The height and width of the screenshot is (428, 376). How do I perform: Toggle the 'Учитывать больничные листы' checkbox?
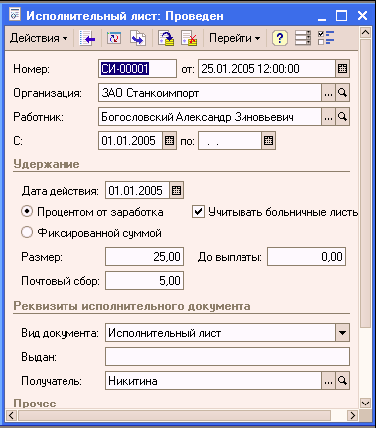tap(198, 212)
